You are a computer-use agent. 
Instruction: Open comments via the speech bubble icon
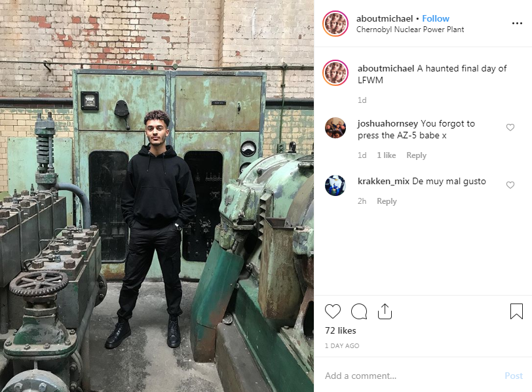(359, 311)
